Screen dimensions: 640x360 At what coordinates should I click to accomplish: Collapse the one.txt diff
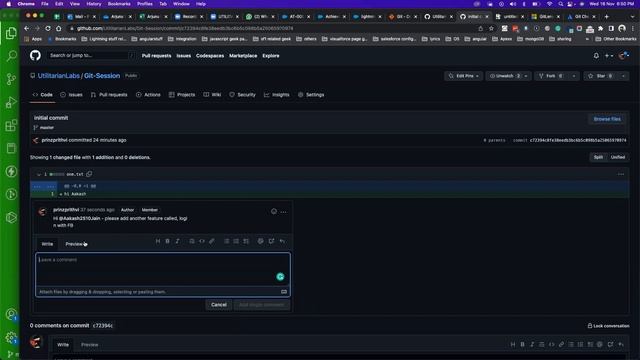(x=39, y=174)
